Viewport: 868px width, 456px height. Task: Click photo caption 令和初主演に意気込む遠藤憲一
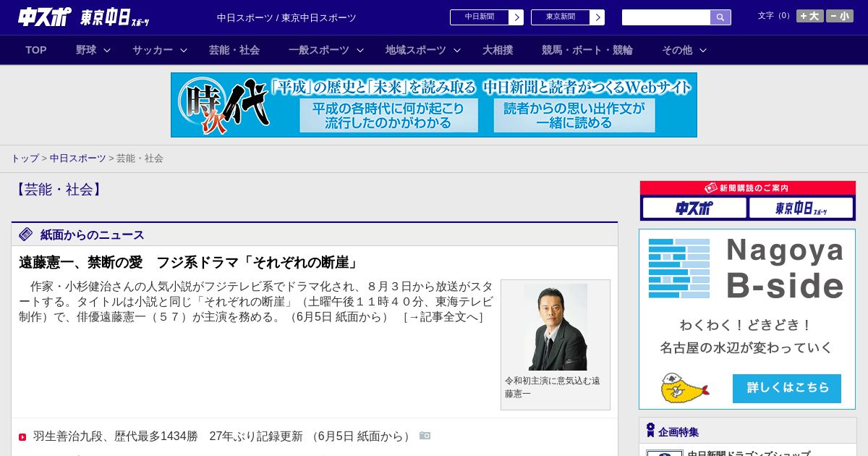pyautogui.click(x=553, y=387)
